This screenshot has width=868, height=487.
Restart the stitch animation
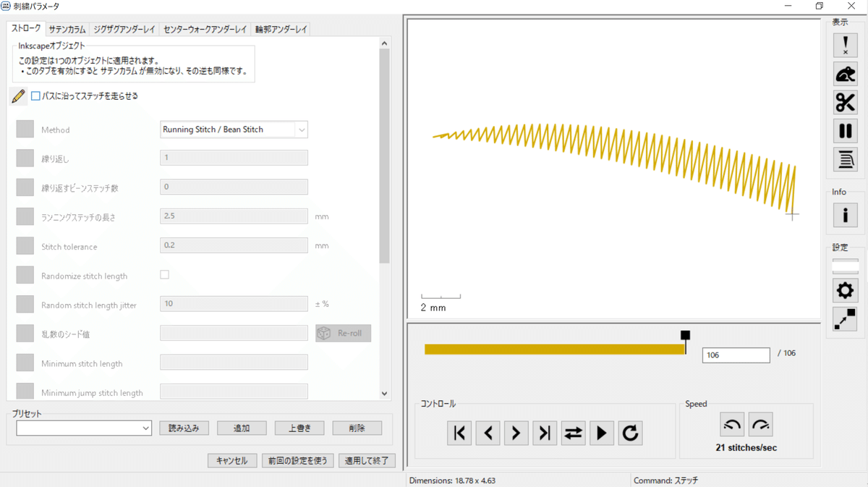coord(630,433)
